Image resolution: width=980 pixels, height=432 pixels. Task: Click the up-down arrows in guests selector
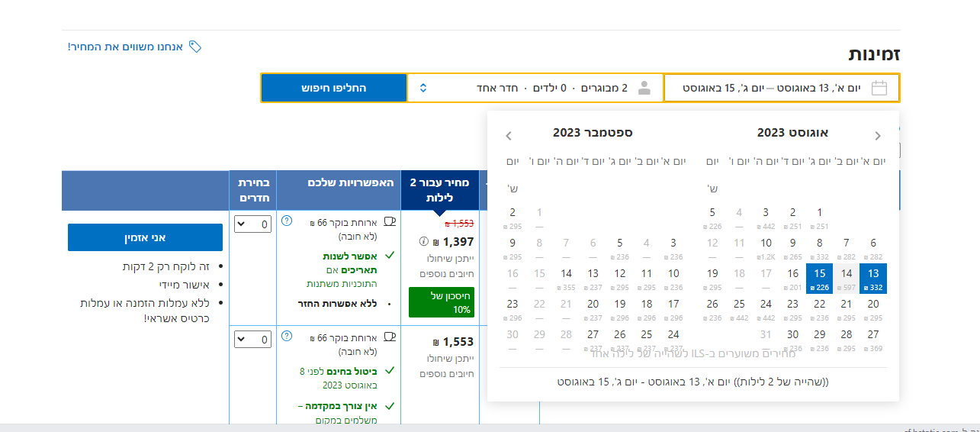click(423, 88)
